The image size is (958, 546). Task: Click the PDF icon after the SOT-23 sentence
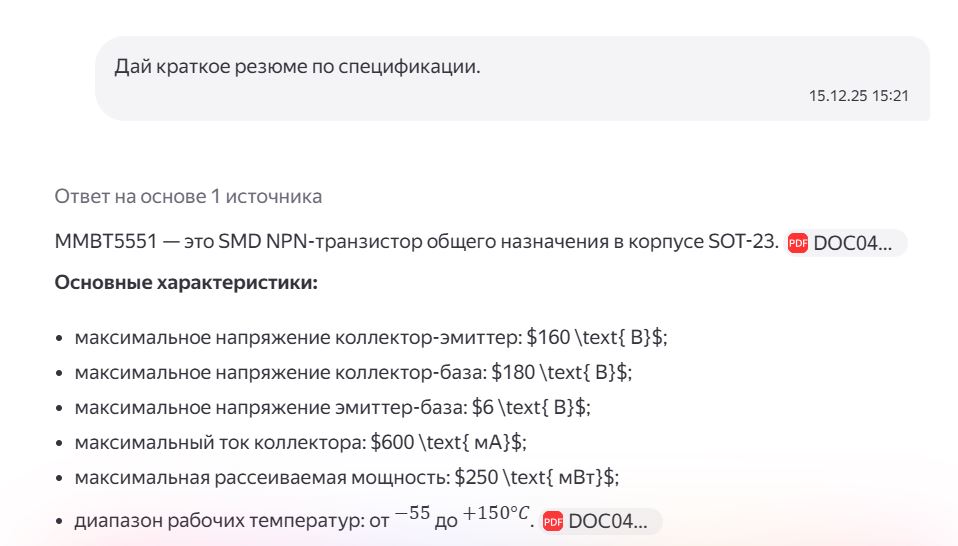click(x=797, y=243)
